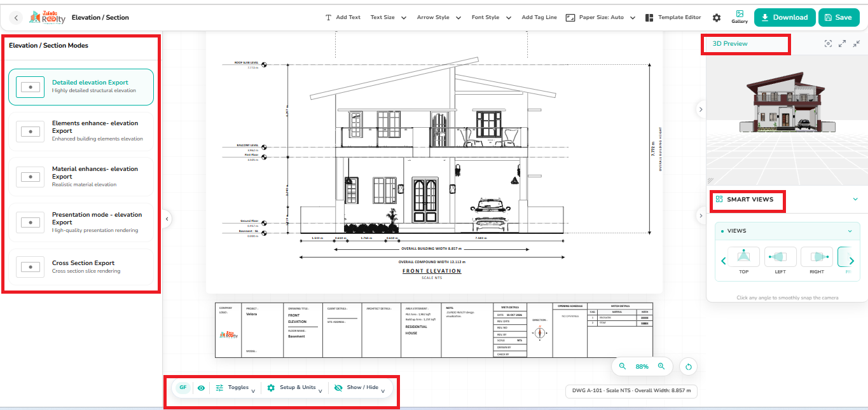The width and height of the screenshot is (868, 410).
Task: Click the company logo in title block
Action: tap(229, 334)
